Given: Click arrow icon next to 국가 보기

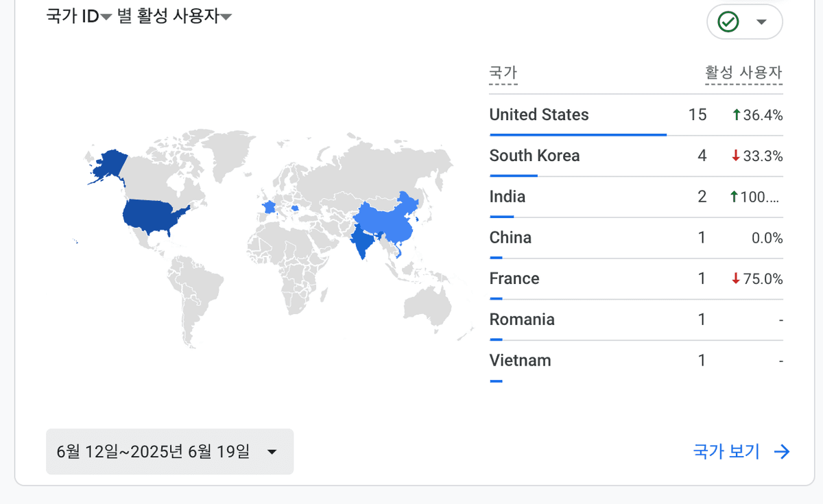Looking at the screenshot, I should 782,451.
